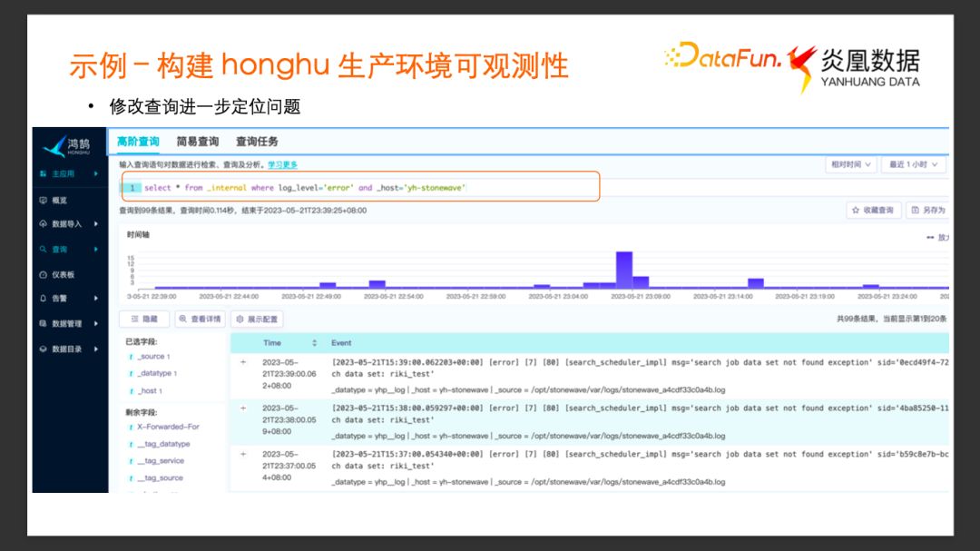Click the list icon in 隐藏 button
Image resolution: width=980 pixels, height=551 pixels.
pos(134,319)
